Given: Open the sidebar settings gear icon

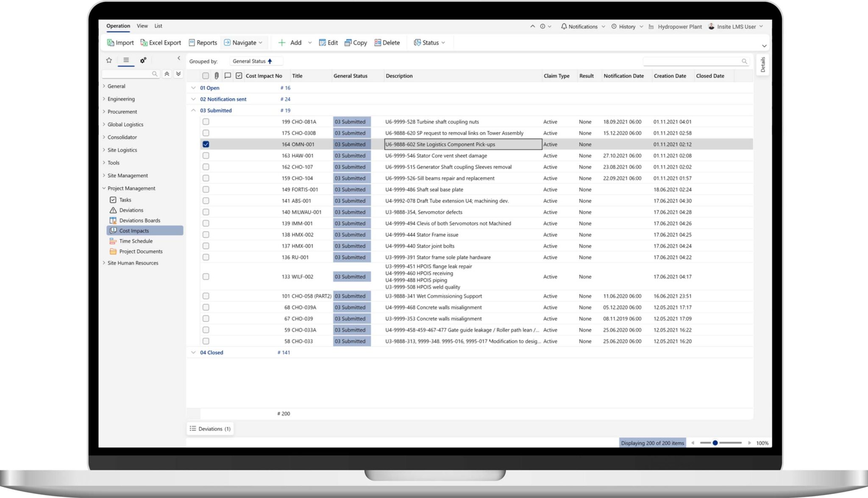Looking at the screenshot, I should [x=143, y=60].
